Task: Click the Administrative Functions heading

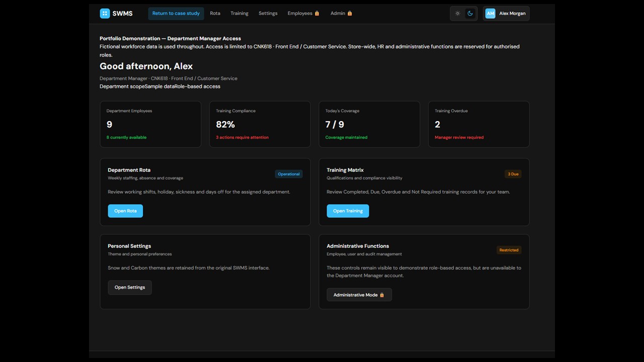Action: (x=358, y=246)
